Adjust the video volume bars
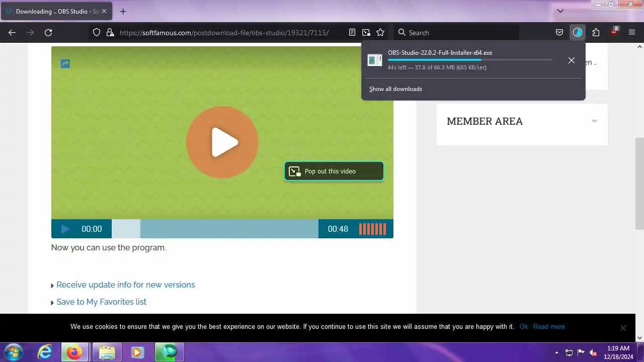The height and width of the screenshot is (362, 644). coord(372,229)
